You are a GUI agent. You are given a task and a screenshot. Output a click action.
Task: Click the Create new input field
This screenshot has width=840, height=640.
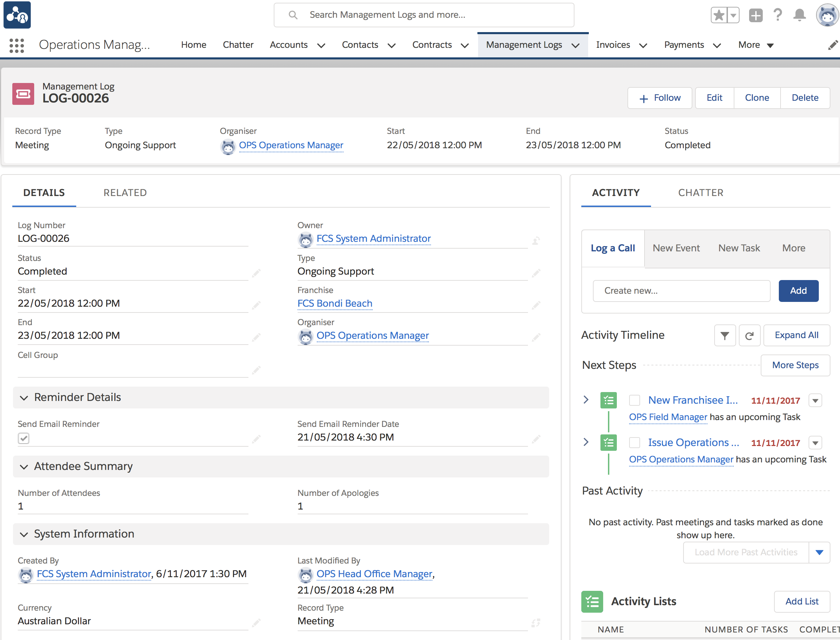pyautogui.click(x=681, y=291)
